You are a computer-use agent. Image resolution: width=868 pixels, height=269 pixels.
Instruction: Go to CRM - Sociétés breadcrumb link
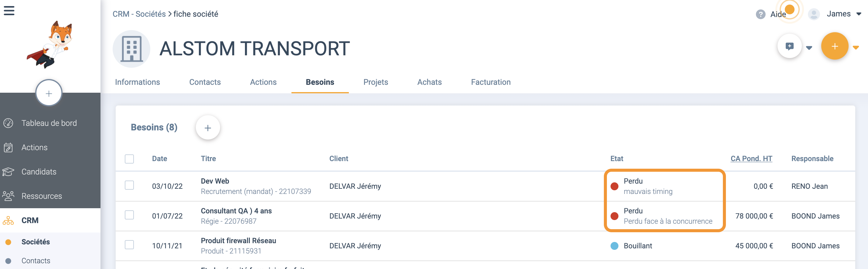point(139,14)
